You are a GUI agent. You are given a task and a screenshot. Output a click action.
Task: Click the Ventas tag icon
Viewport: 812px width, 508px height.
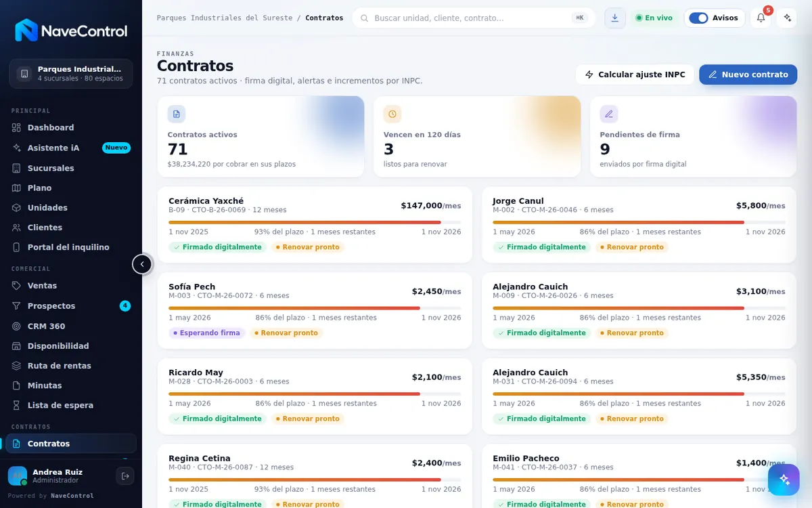click(17, 286)
